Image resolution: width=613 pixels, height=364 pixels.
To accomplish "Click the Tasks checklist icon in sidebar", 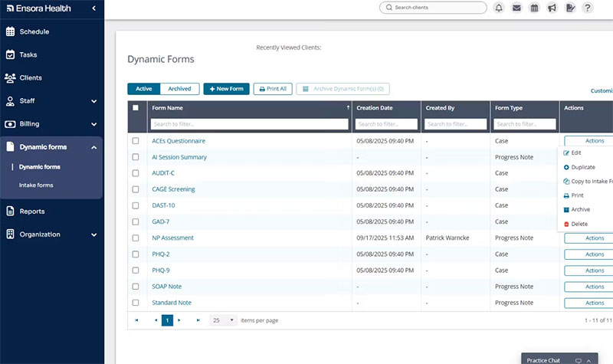I will tap(11, 54).
